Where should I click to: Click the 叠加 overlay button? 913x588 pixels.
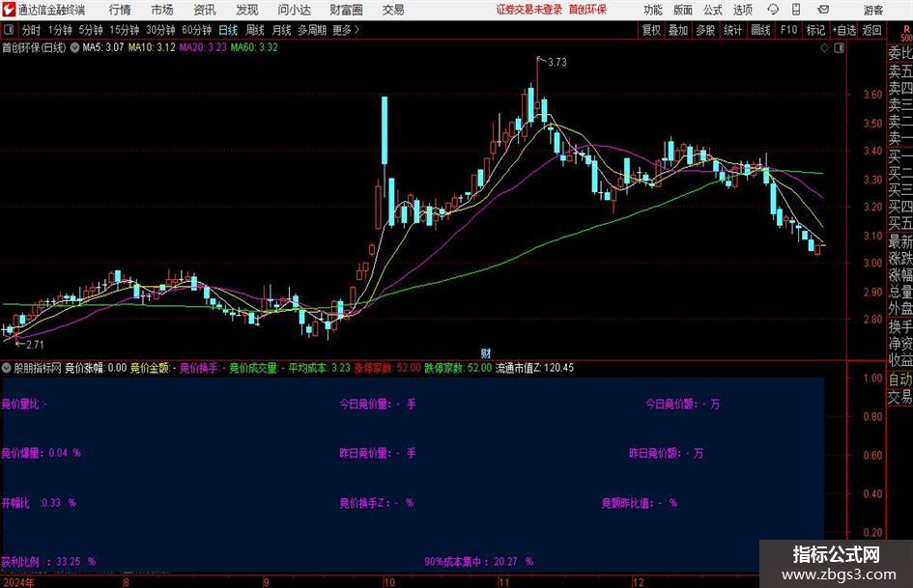678,30
